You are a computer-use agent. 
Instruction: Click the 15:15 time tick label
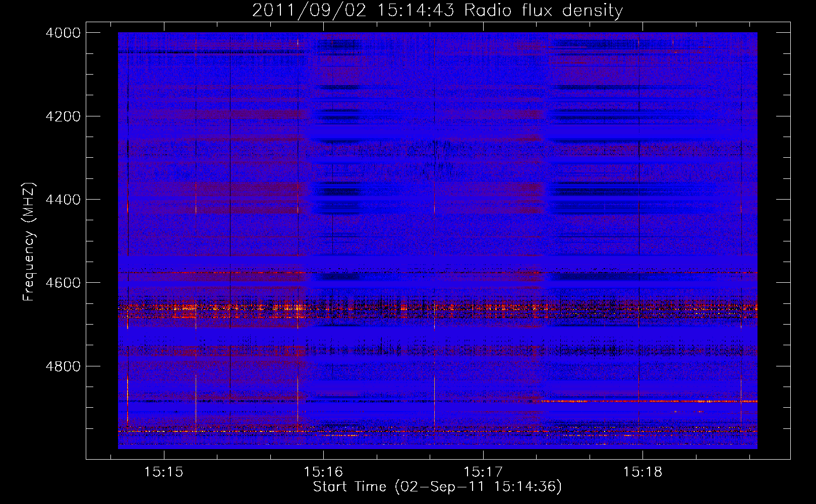[163, 472]
